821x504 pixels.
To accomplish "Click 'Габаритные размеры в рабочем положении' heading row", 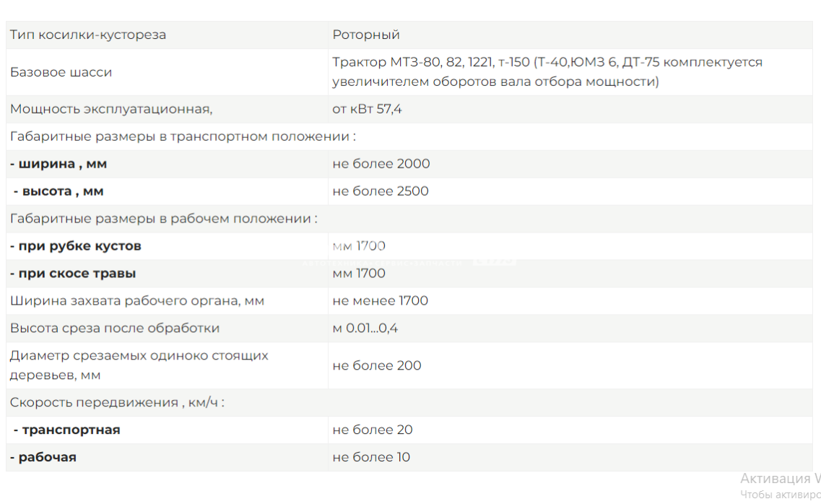I will click(163, 219).
